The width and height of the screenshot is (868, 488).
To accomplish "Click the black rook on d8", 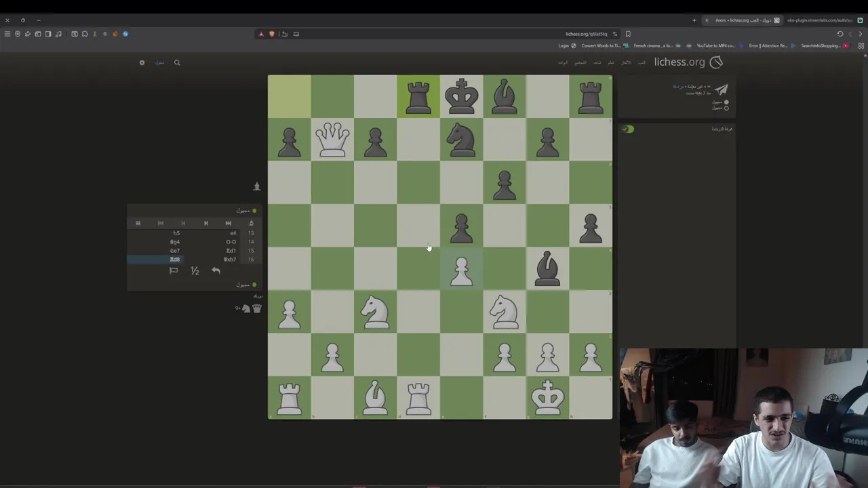I will coord(418,96).
